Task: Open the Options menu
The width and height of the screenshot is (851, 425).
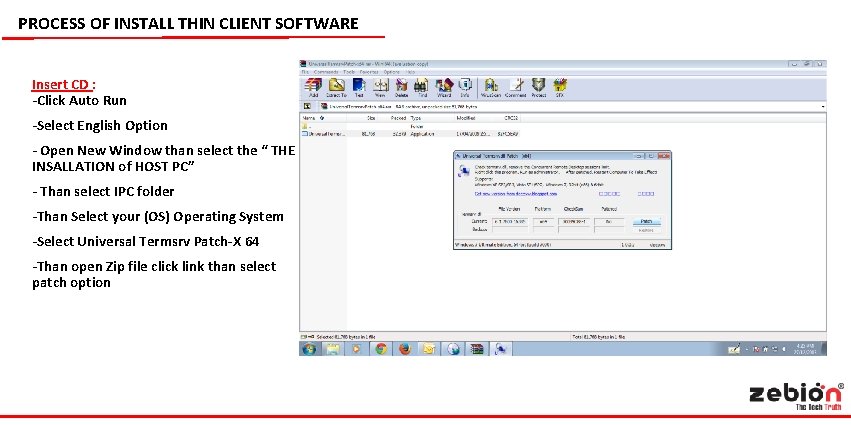Action: tap(391, 72)
